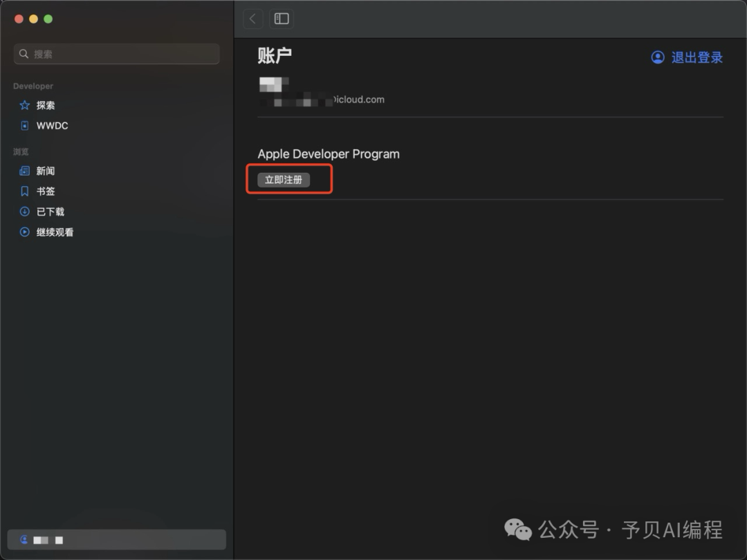Image resolution: width=747 pixels, height=560 pixels.
Task: Click the newspaper icon next to 新闻
Action: (x=24, y=171)
